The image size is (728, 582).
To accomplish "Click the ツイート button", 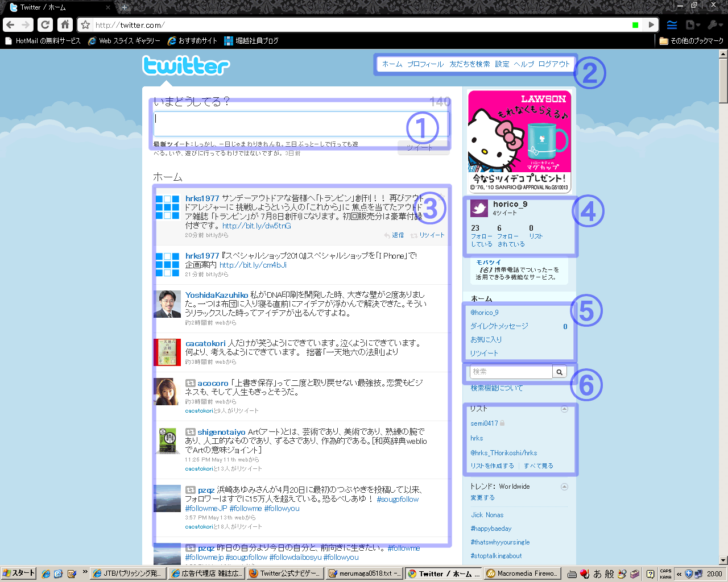I will (x=423, y=148).
